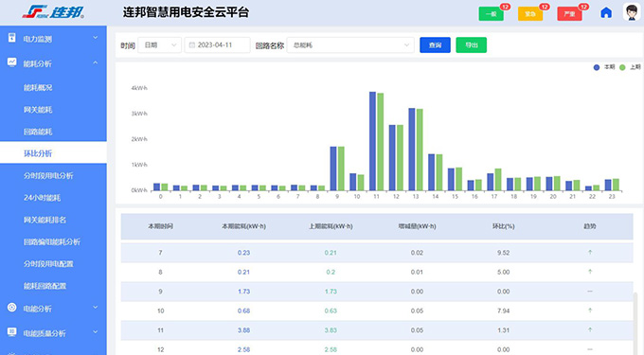
Task: Click the 能耗分析 monitor icon
Action: (12, 62)
